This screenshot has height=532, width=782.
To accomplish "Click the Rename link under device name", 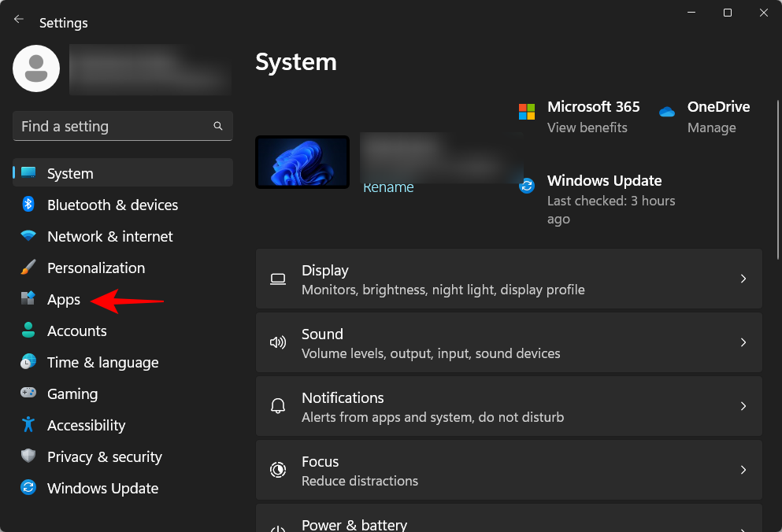I will (388, 187).
